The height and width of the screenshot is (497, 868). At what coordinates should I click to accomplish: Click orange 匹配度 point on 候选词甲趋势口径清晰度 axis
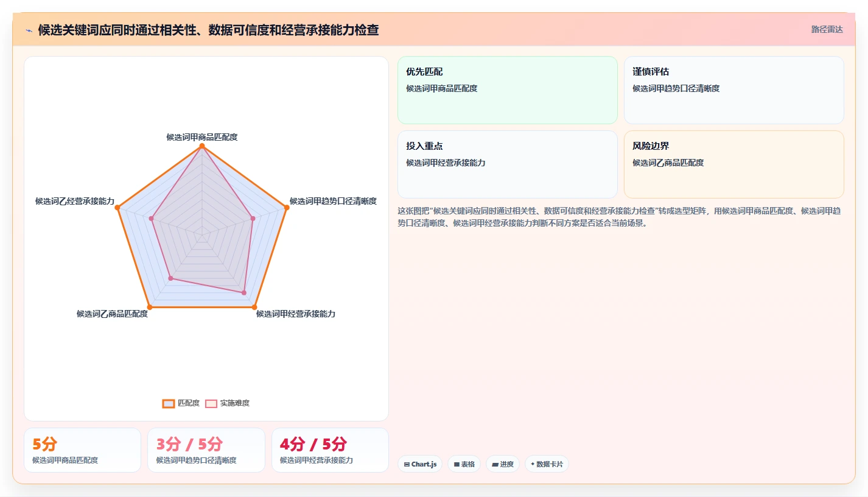(287, 207)
